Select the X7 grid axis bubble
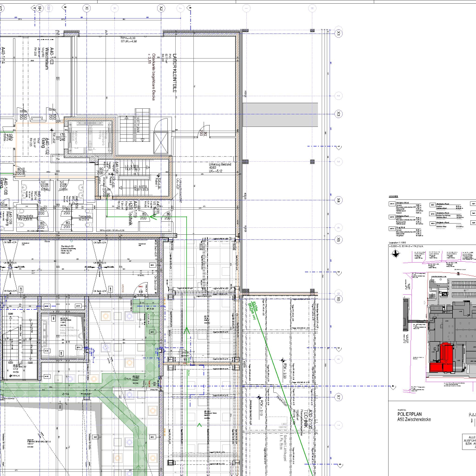 tap(339, 397)
